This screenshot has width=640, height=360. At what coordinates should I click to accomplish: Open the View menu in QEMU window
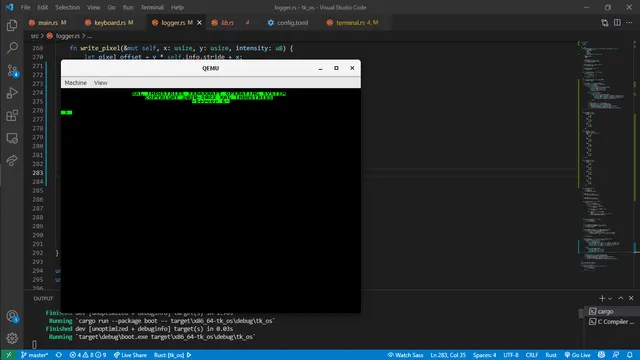click(100, 82)
